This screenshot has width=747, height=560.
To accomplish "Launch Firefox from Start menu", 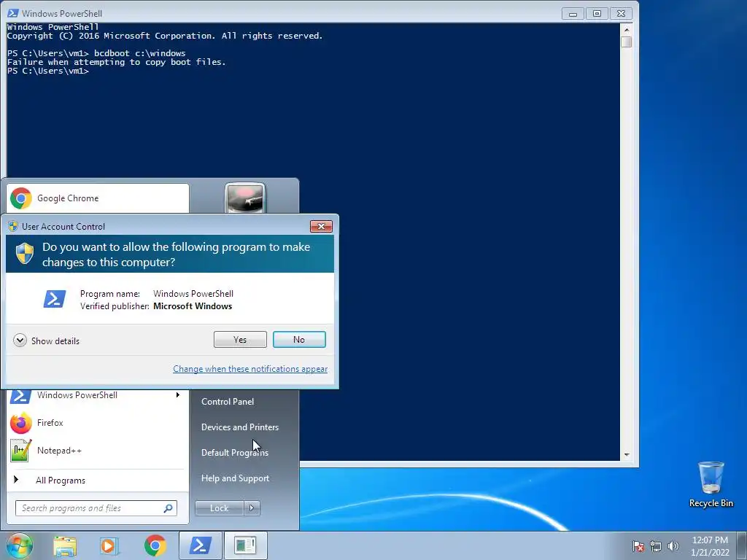I will point(98,423).
